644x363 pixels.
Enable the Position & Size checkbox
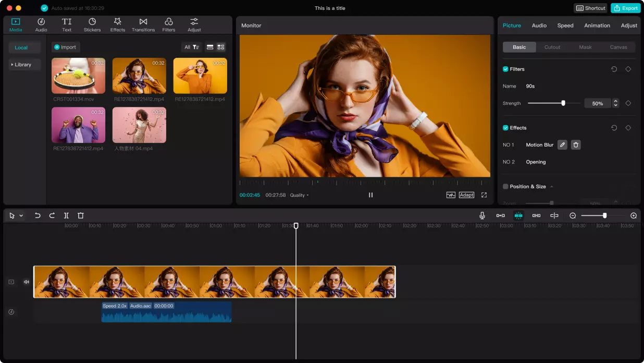click(505, 186)
